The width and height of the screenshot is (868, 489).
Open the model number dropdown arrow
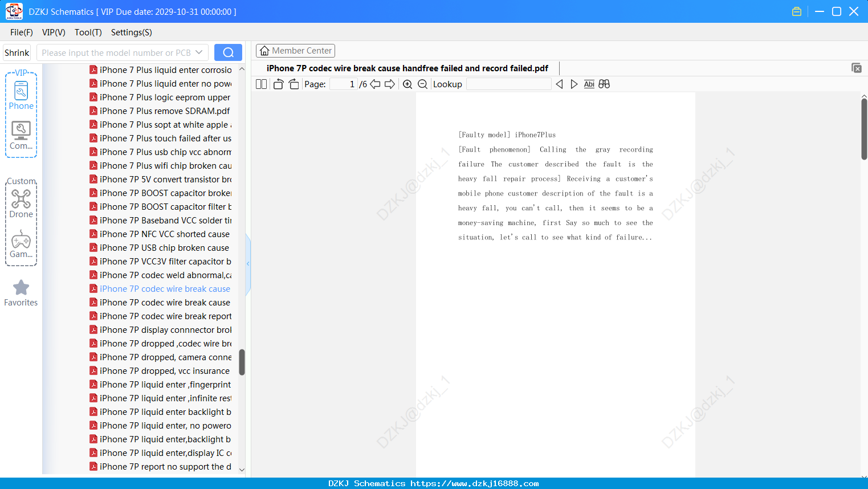199,52
